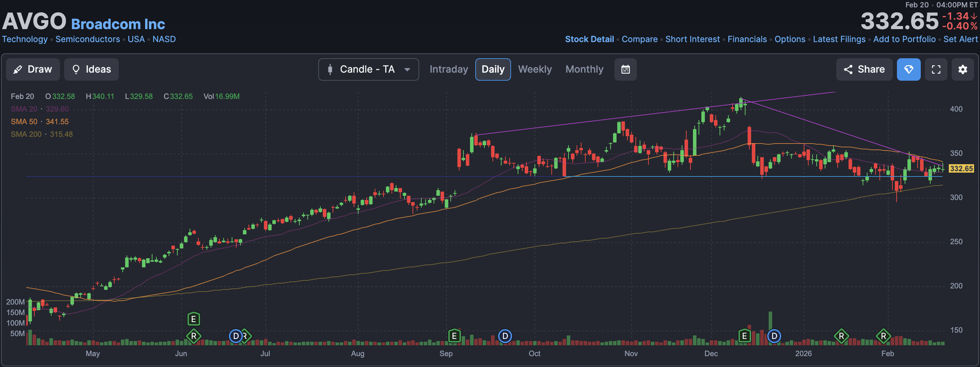Click the D dividend marker in late December

click(x=774, y=336)
